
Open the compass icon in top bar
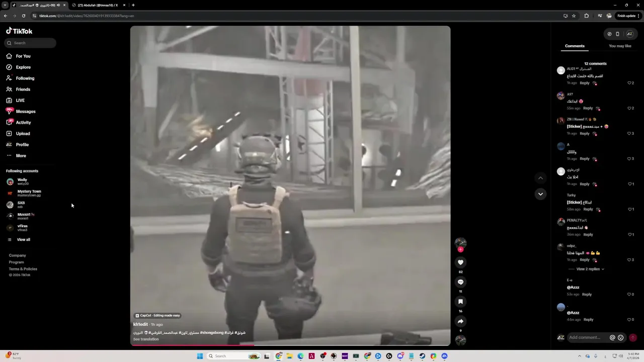pyautogui.click(x=609, y=34)
